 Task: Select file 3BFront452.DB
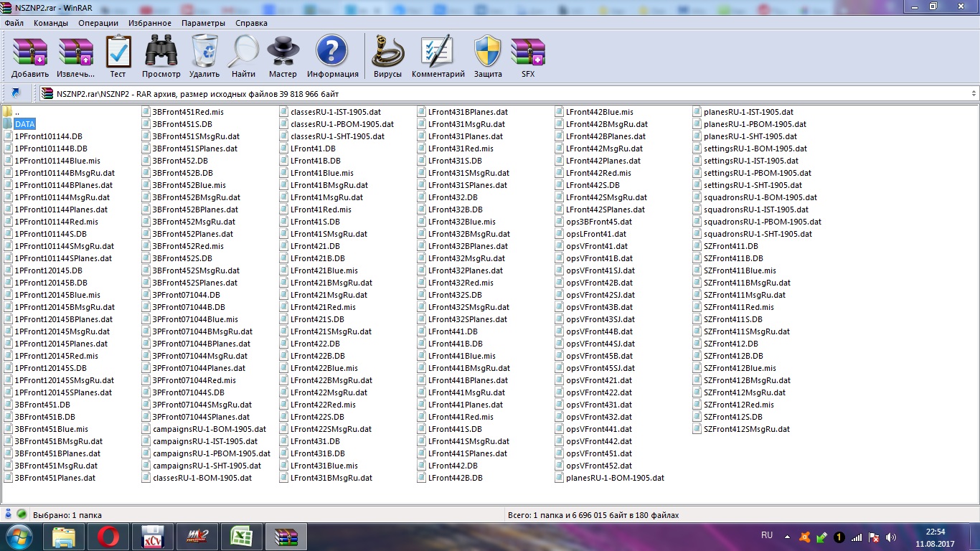click(x=174, y=161)
